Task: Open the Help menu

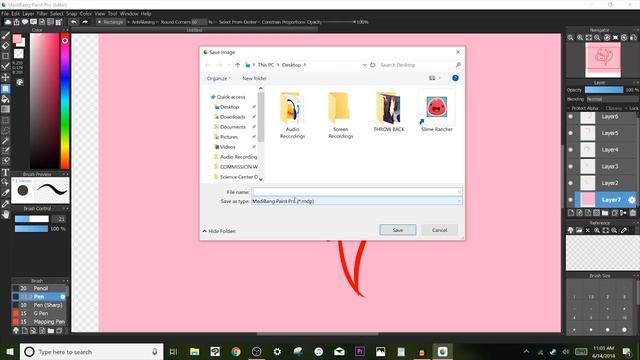Action: (x=146, y=13)
